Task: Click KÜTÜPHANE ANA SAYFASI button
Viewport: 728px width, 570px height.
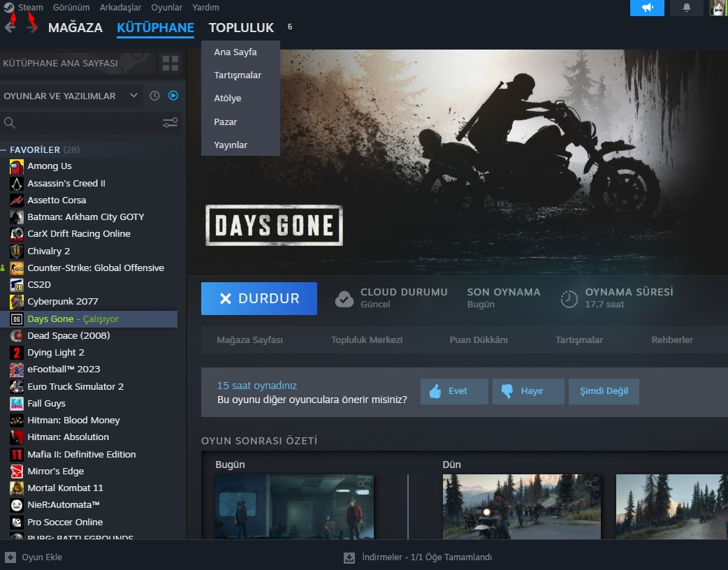Action: click(78, 63)
